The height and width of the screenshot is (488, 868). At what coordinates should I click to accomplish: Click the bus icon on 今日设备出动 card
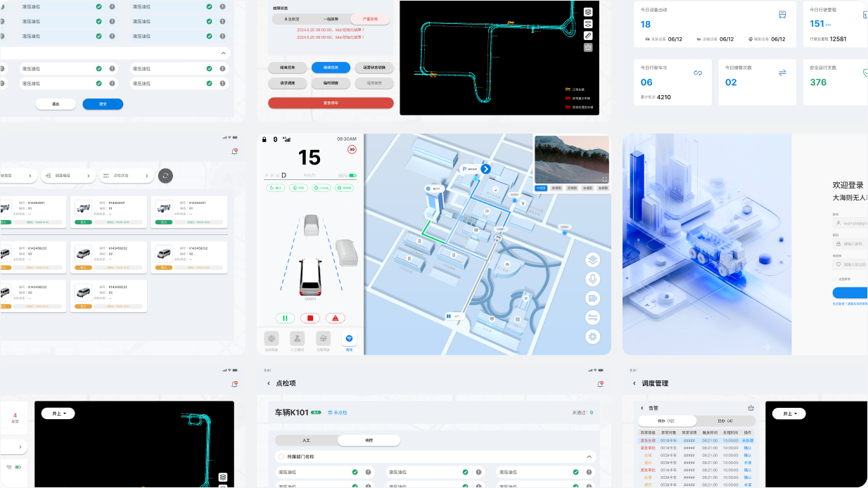[x=782, y=15]
